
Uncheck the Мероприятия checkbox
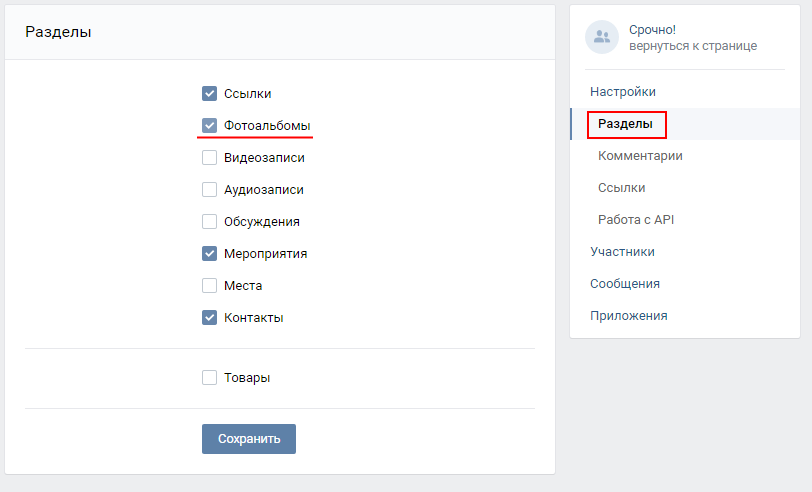pyautogui.click(x=209, y=254)
